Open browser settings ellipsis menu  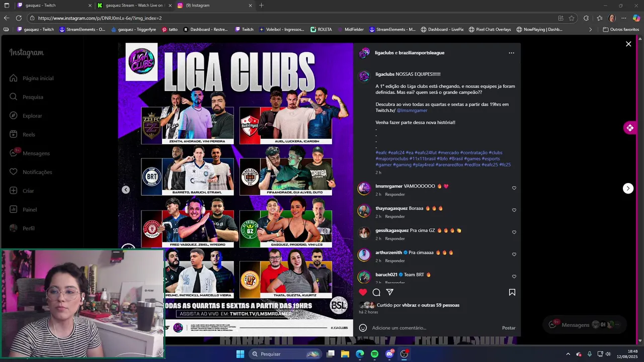pos(624,18)
